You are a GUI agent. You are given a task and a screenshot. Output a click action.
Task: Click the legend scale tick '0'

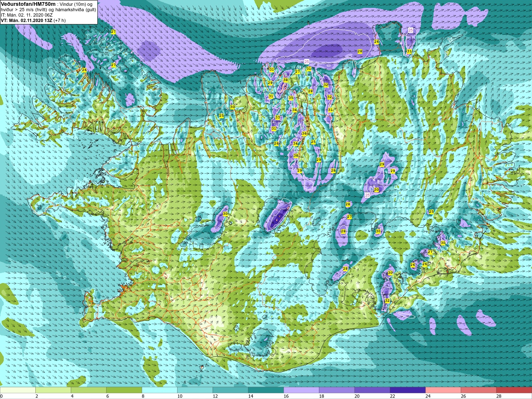[1, 396]
